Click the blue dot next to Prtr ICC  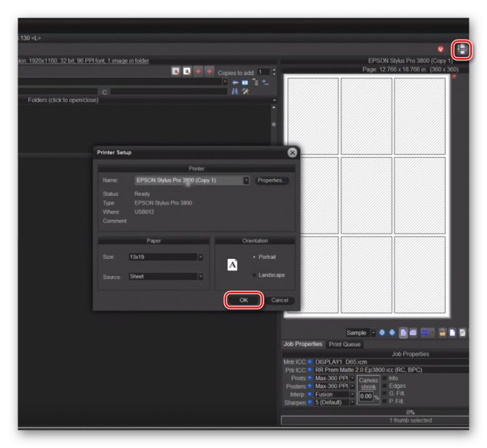pyautogui.click(x=310, y=370)
